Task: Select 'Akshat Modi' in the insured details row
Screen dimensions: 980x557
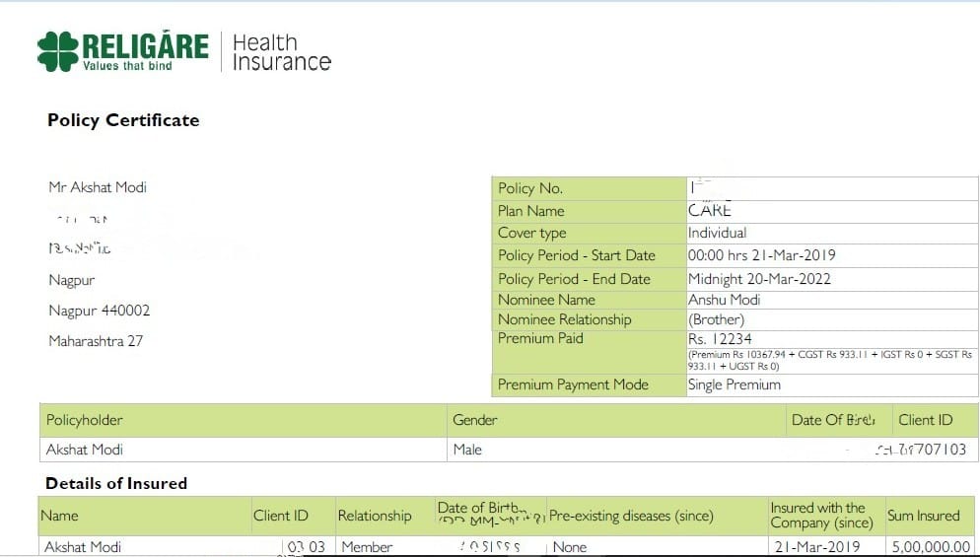Action: [x=83, y=547]
